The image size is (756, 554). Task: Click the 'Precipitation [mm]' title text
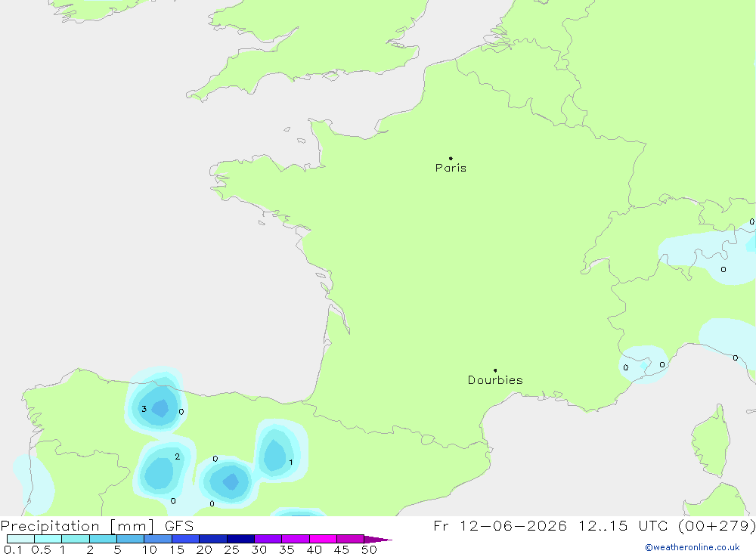tap(78, 526)
